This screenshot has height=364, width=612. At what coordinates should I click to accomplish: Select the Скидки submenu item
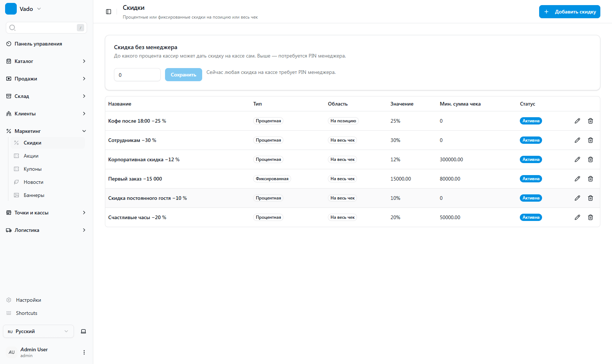click(48, 143)
